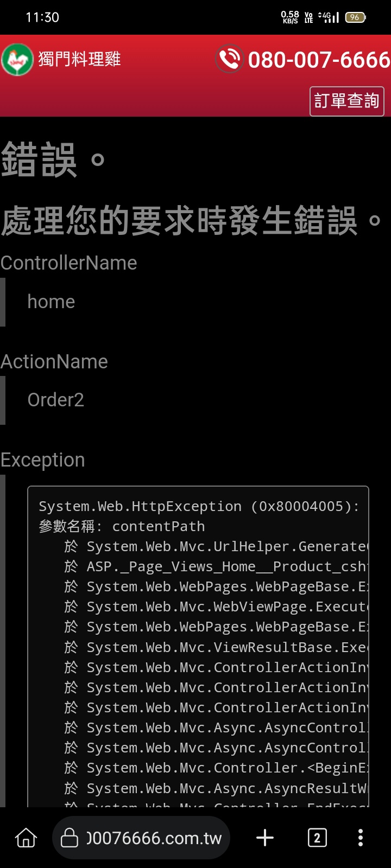Screen dimensions: 391x868
Task: Call 080-007-6666 phone number link
Action: click(x=319, y=60)
